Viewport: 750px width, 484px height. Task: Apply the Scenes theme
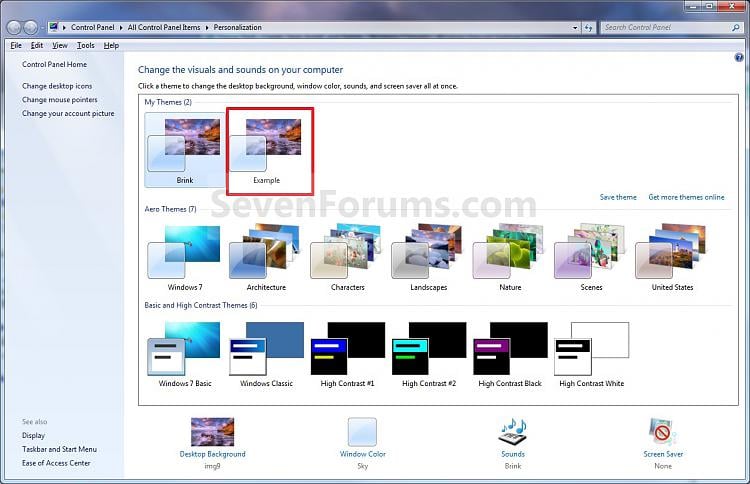coord(591,258)
